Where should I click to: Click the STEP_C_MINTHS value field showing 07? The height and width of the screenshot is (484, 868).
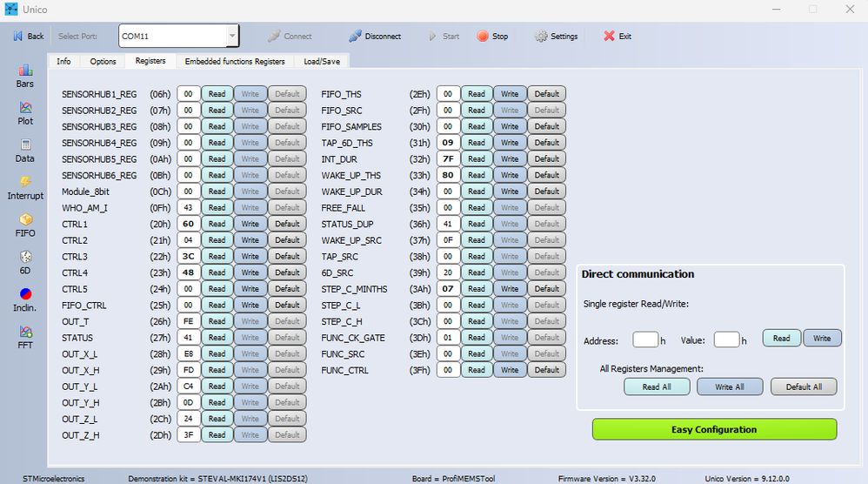(448, 288)
